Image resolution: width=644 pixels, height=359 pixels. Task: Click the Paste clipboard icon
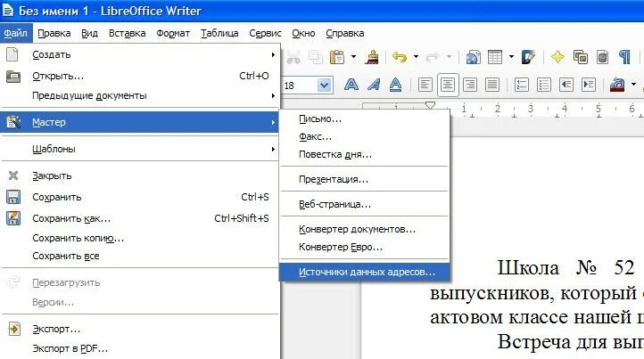coord(337,57)
